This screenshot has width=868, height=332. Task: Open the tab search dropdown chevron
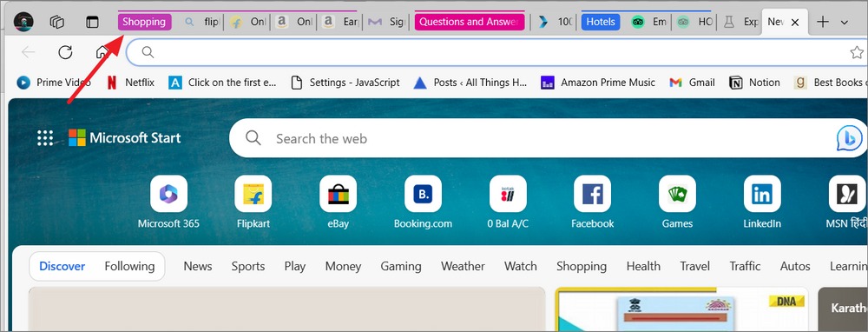pos(845,23)
